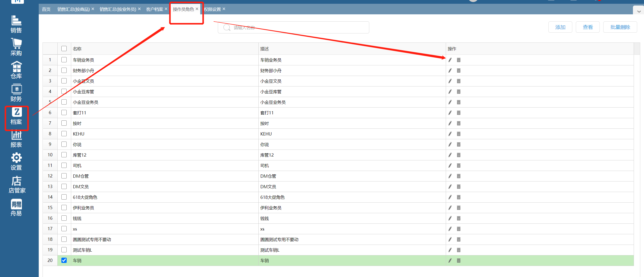Edit the 伊利业务员 role
The height and width of the screenshot is (277, 644).
tap(450, 208)
